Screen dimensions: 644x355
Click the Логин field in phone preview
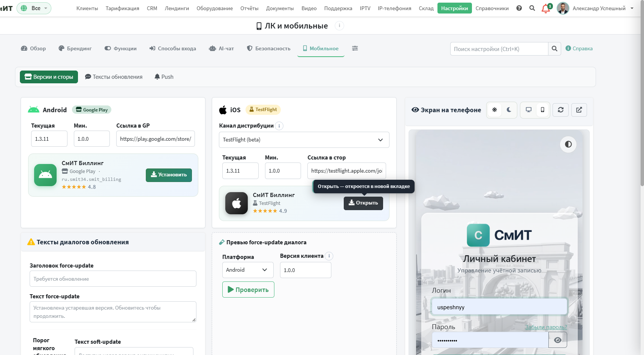(x=499, y=307)
